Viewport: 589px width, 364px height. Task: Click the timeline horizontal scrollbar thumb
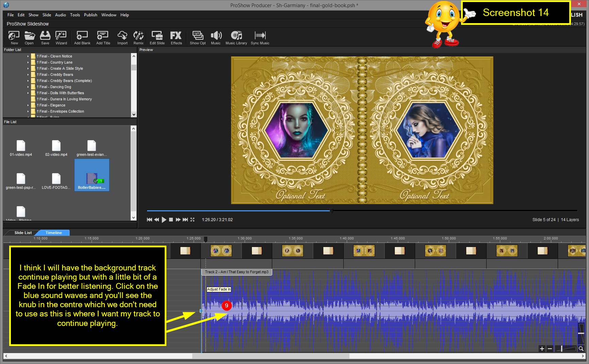pyautogui.click(x=271, y=356)
